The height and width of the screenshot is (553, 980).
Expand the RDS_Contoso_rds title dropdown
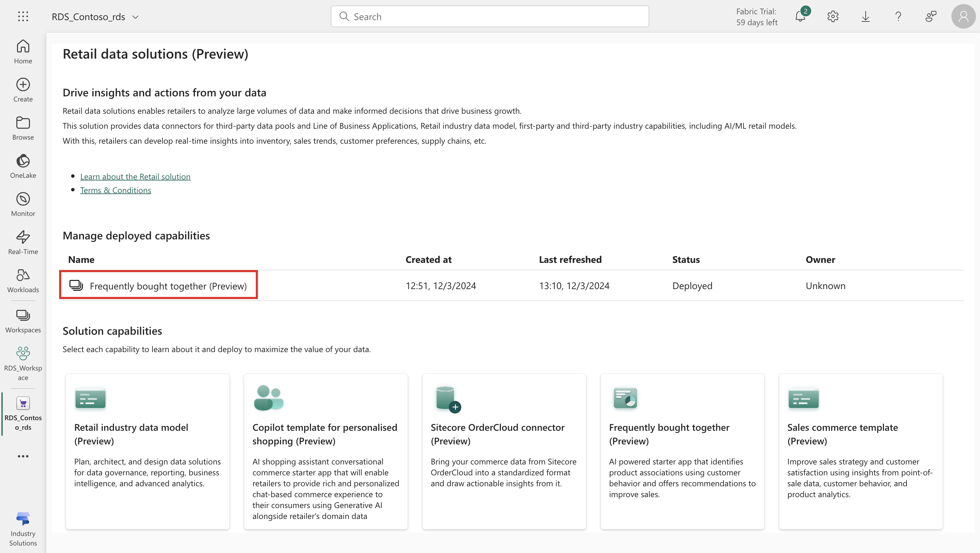click(x=135, y=17)
